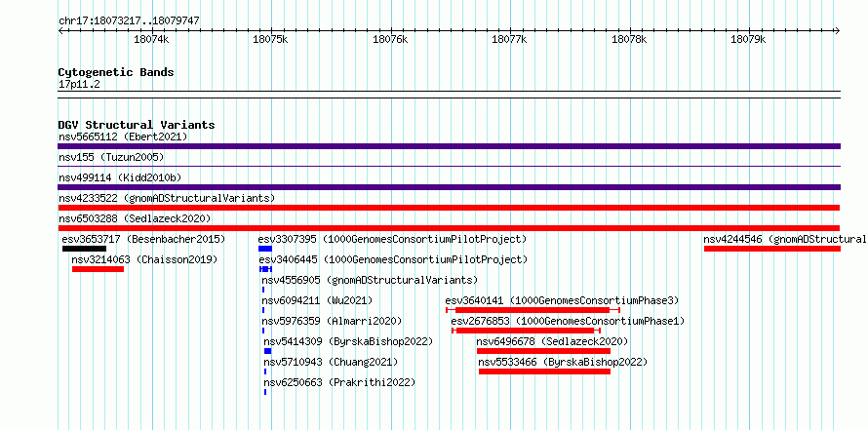Select the red esv3640141 variant bar
Screen dimensions: 868x430
[533, 310]
